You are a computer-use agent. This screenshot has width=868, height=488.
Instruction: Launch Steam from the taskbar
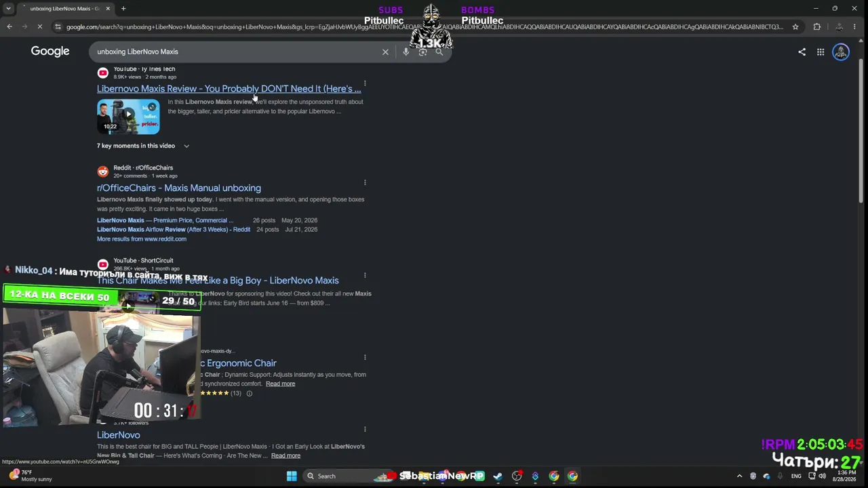498,476
